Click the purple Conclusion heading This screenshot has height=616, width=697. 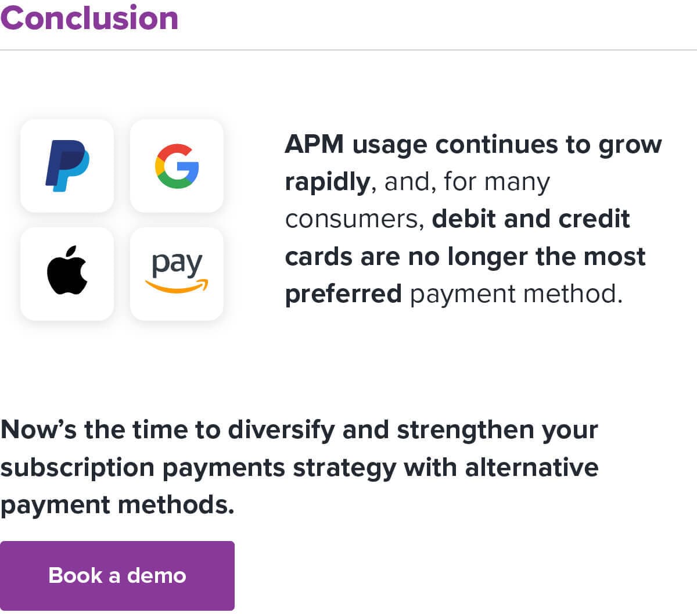coord(90,17)
